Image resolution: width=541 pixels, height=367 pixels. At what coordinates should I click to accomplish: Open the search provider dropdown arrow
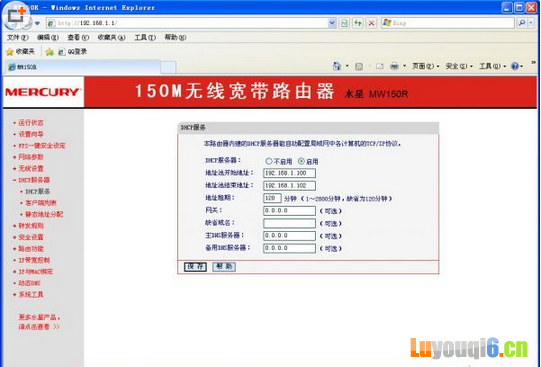click(x=532, y=23)
